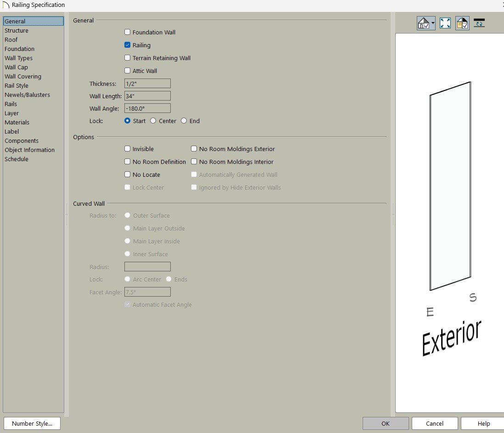Go to the Wall Types panel

[34, 58]
